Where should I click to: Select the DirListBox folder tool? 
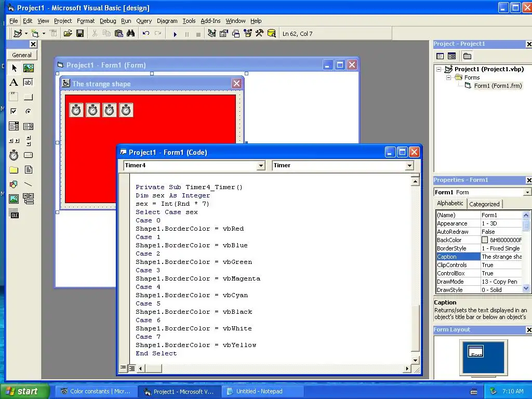click(x=14, y=170)
